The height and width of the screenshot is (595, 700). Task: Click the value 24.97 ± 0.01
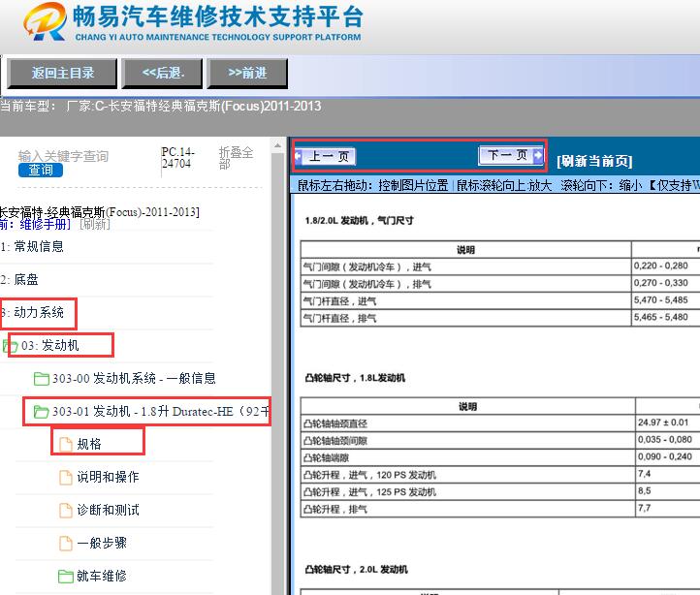(663, 423)
